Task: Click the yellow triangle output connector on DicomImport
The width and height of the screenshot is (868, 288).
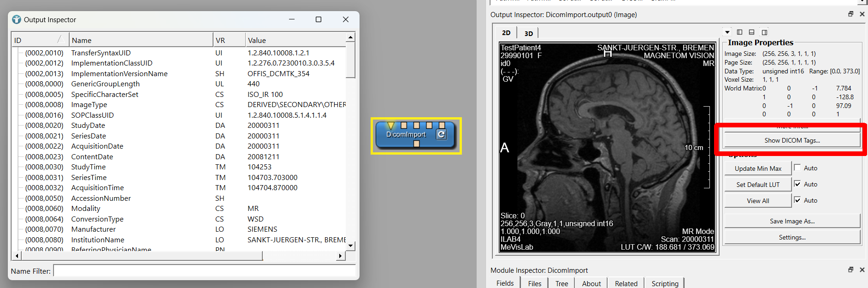Action: 391,126
